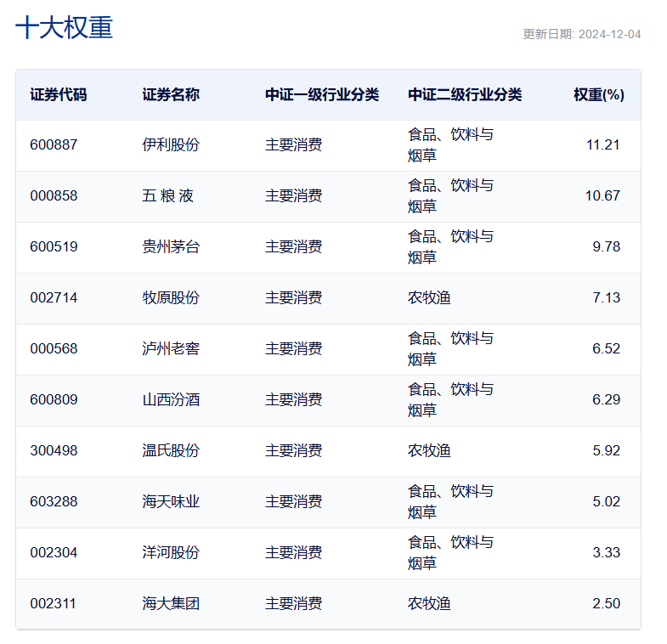The image size is (667, 644).
Task: Select stock name 山西汾酒
Action: click(171, 400)
